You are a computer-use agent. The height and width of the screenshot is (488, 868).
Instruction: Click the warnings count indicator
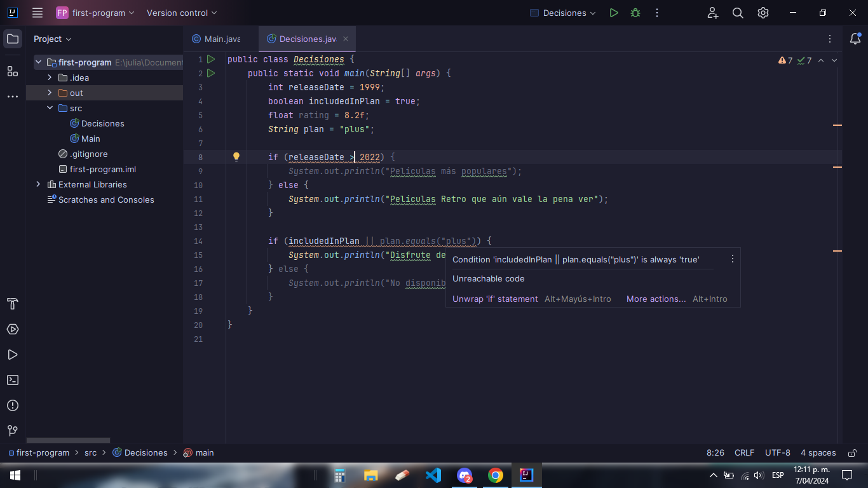[785, 60]
